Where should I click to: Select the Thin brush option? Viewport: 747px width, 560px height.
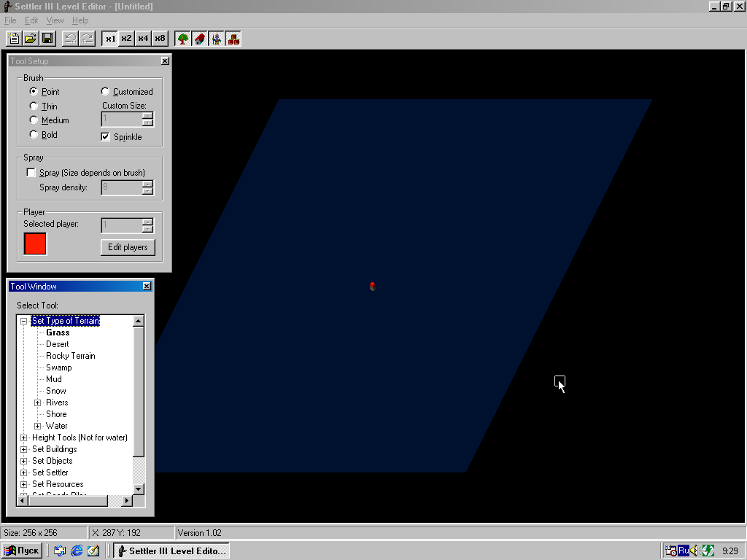click(34, 106)
